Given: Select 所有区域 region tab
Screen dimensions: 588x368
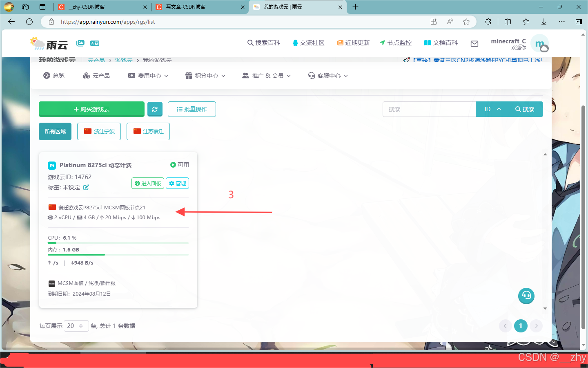Looking at the screenshot, I should tap(55, 131).
